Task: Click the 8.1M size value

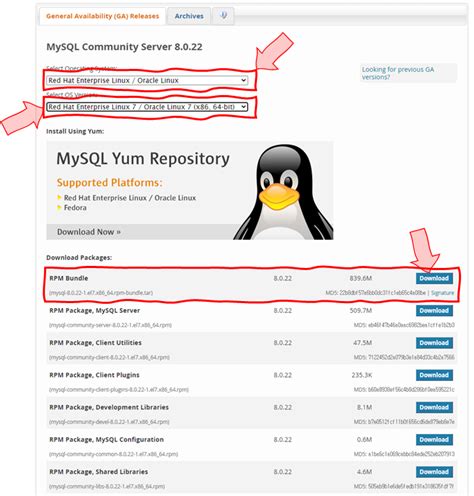Action: coord(364,407)
